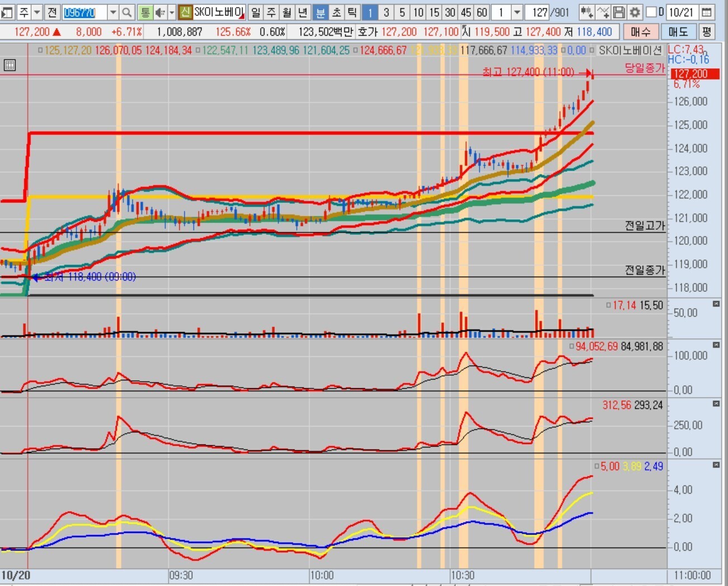Click the add candle indicator icon
728x586 pixels.
(586, 12)
